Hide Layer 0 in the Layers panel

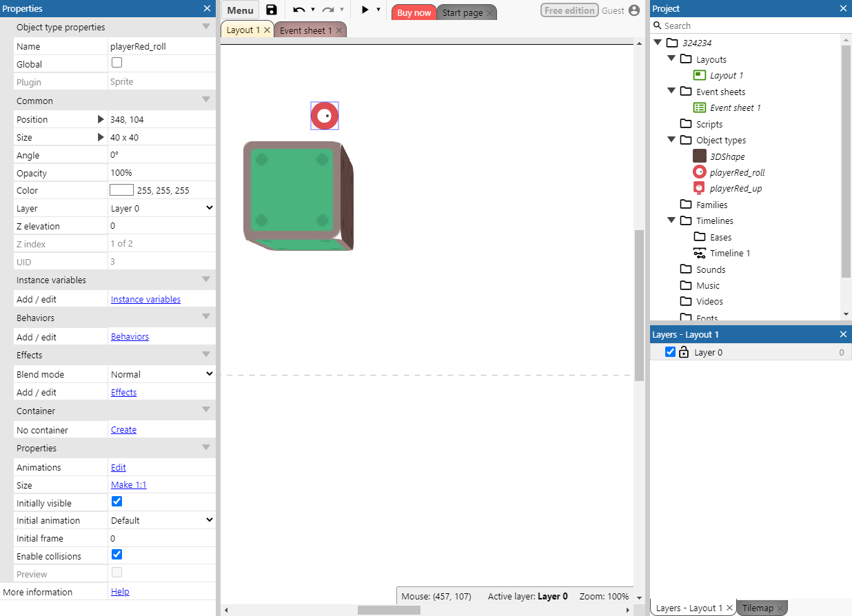[670, 351]
